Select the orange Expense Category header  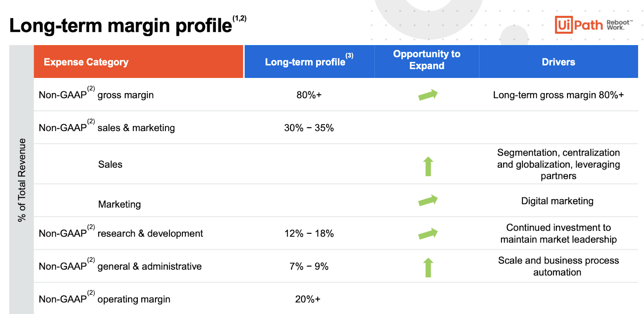pos(138,62)
